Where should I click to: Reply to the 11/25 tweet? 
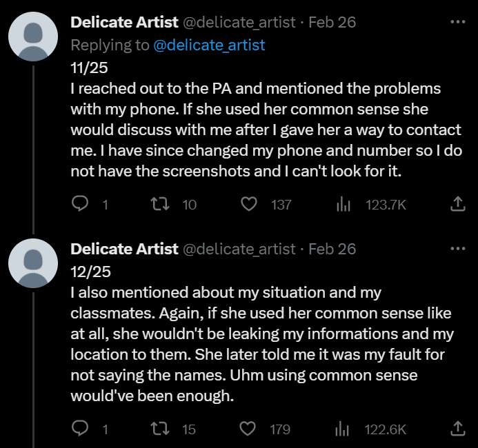click(x=80, y=204)
